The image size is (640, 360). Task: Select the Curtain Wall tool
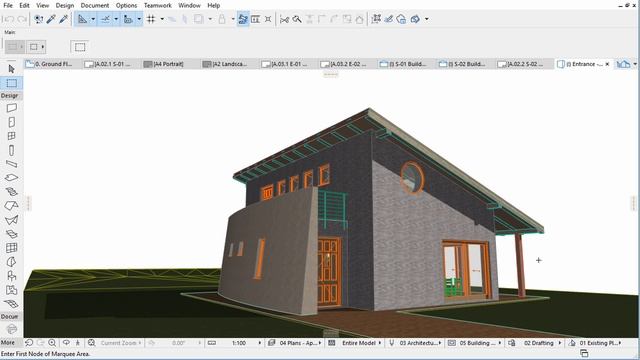(x=11, y=248)
